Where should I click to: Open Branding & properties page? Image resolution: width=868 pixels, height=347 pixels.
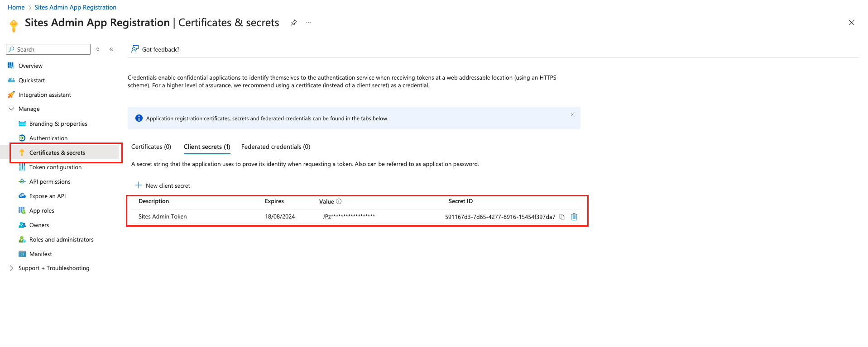tap(58, 124)
